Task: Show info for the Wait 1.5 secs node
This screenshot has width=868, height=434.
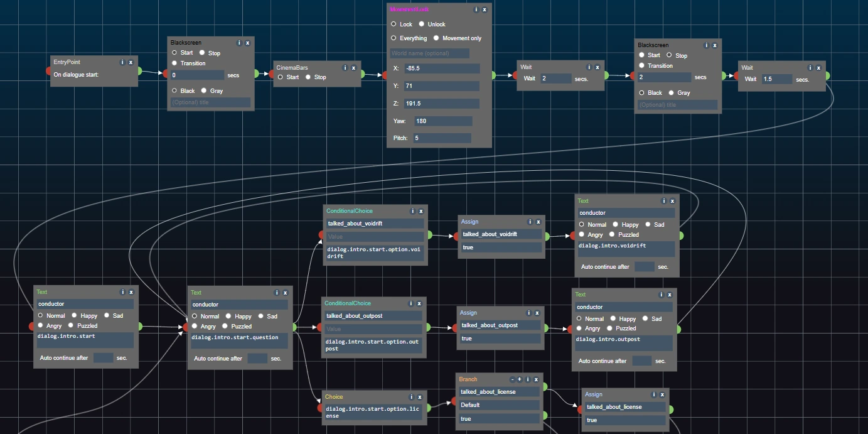Action: coord(810,68)
